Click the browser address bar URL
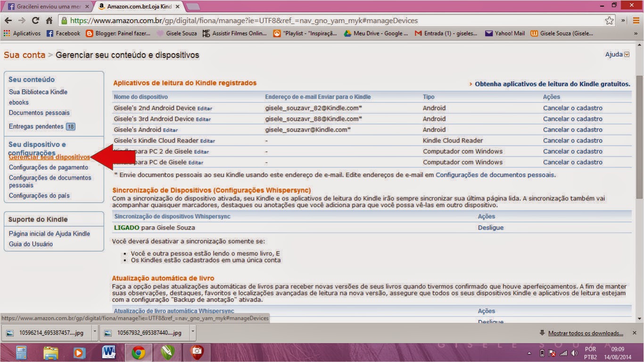 tap(244, 21)
